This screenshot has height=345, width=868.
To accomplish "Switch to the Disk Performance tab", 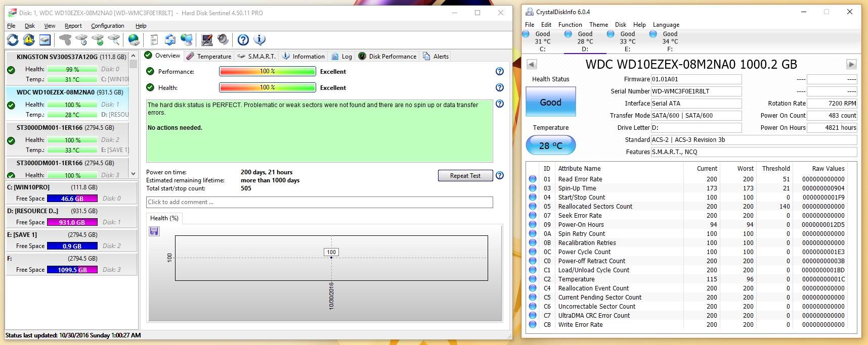I will [387, 56].
